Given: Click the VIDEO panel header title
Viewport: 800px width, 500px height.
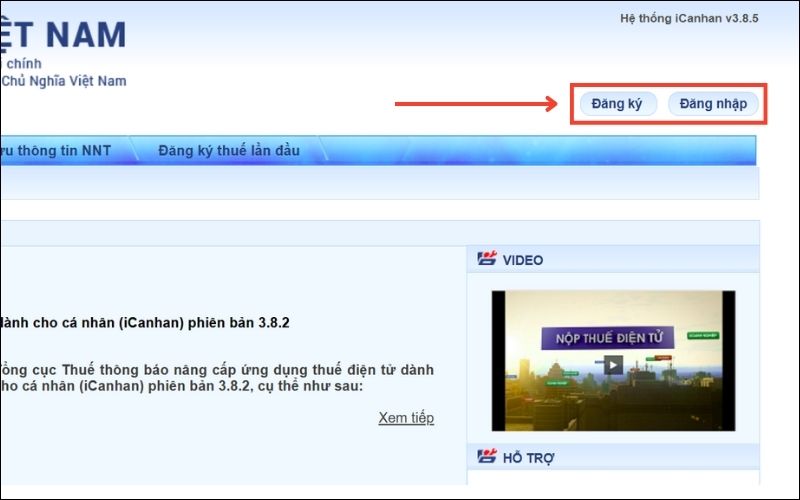Looking at the screenshot, I should coord(523,260).
